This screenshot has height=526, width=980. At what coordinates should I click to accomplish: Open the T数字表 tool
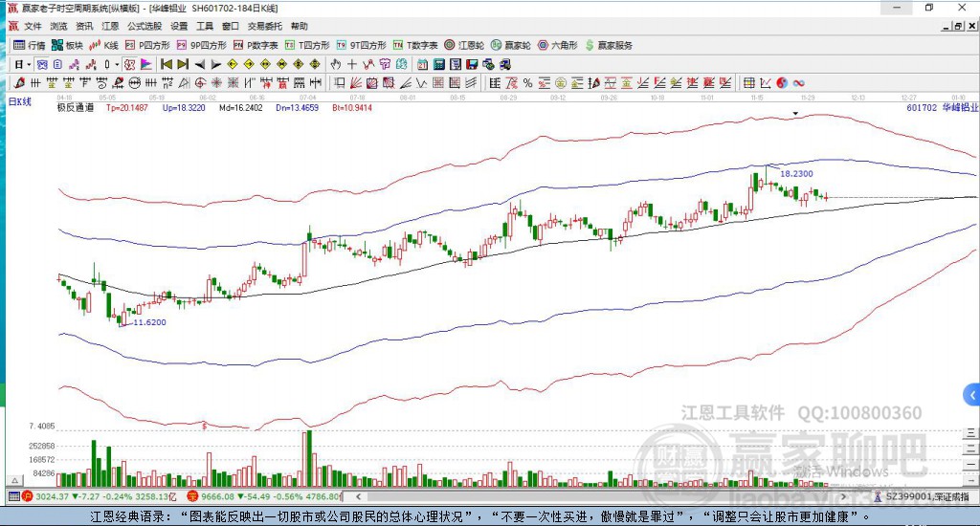click(x=415, y=45)
